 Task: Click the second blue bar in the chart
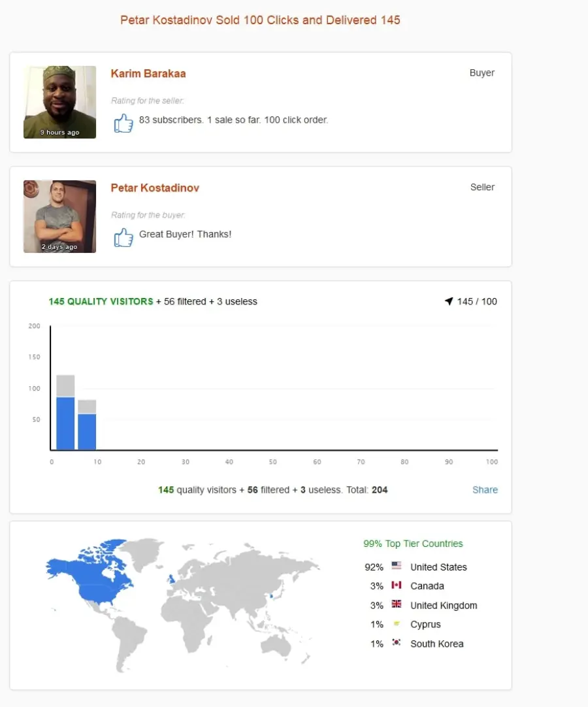[87, 432]
